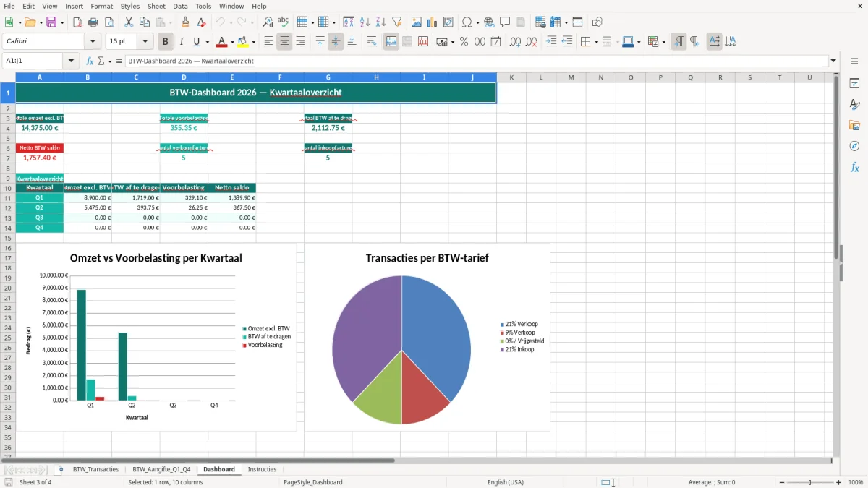The image size is (868, 488).
Task: Click the Clear Direct Formatting icon
Action: (201, 22)
